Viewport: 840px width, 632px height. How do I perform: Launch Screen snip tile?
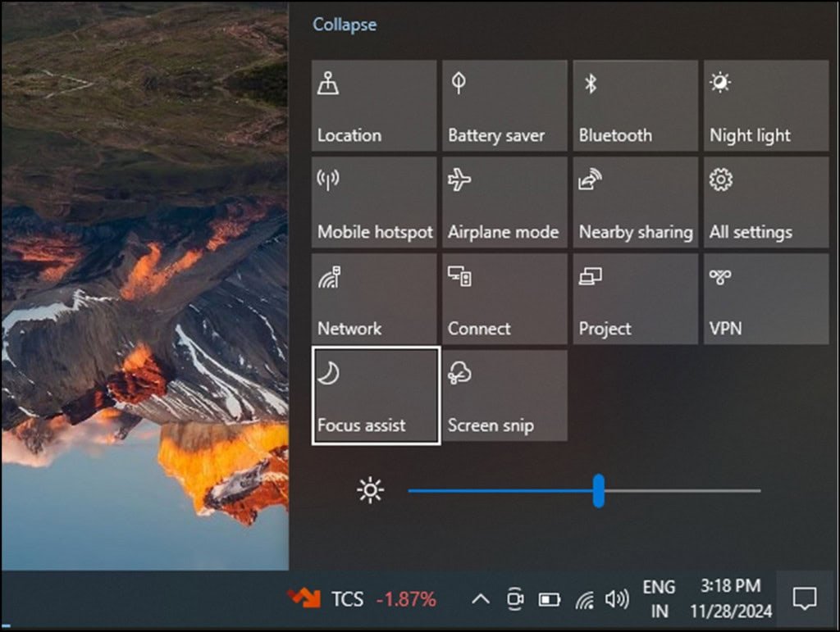pos(504,395)
